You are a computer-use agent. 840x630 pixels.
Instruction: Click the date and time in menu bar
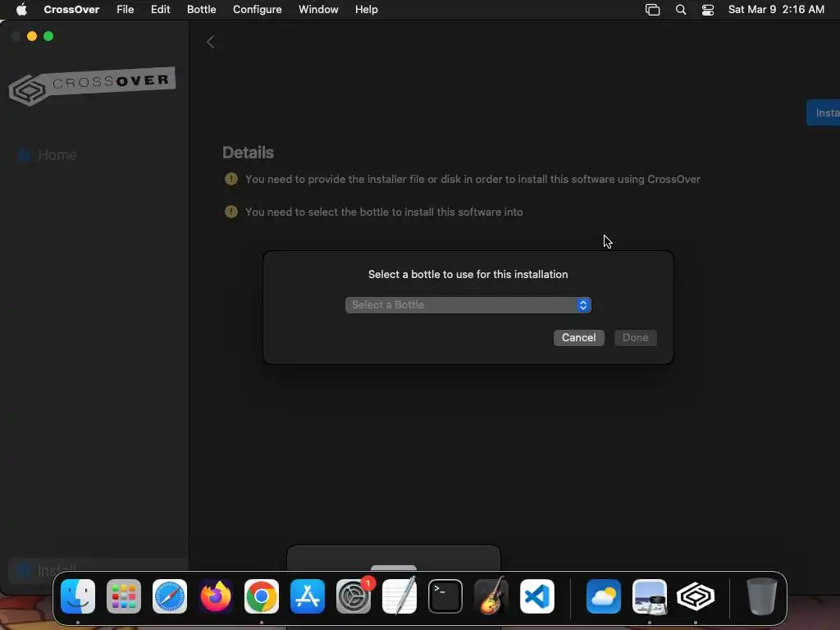(x=776, y=9)
